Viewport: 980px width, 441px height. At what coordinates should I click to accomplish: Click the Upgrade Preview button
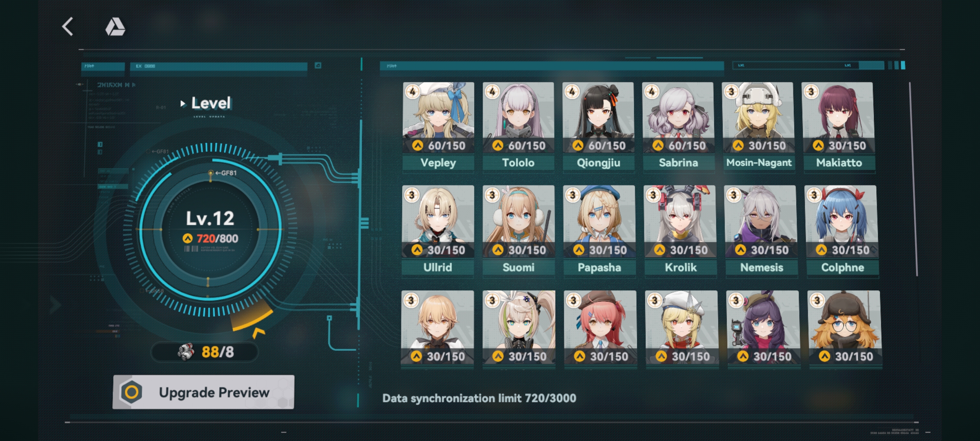[x=203, y=392]
